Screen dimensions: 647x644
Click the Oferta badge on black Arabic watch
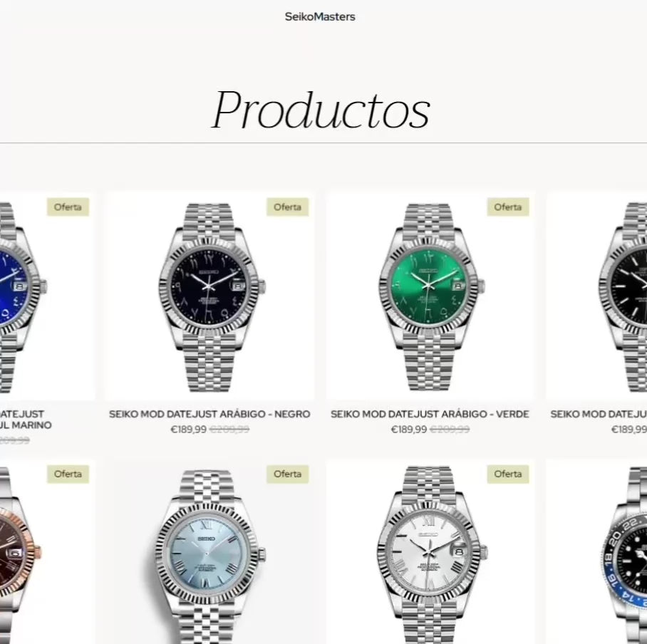tap(288, 207)
